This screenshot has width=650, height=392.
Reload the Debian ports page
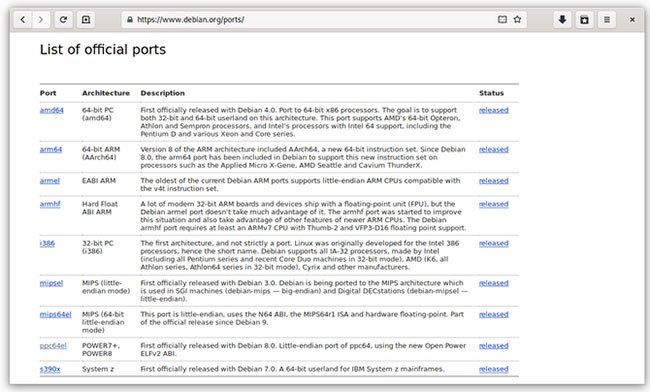point(63,19)
